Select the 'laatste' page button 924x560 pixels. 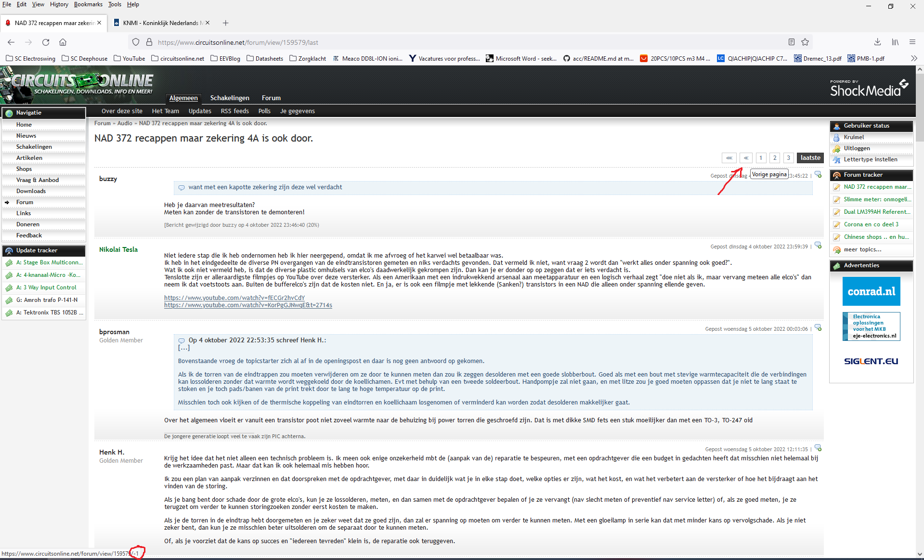[x=810, y=158]
